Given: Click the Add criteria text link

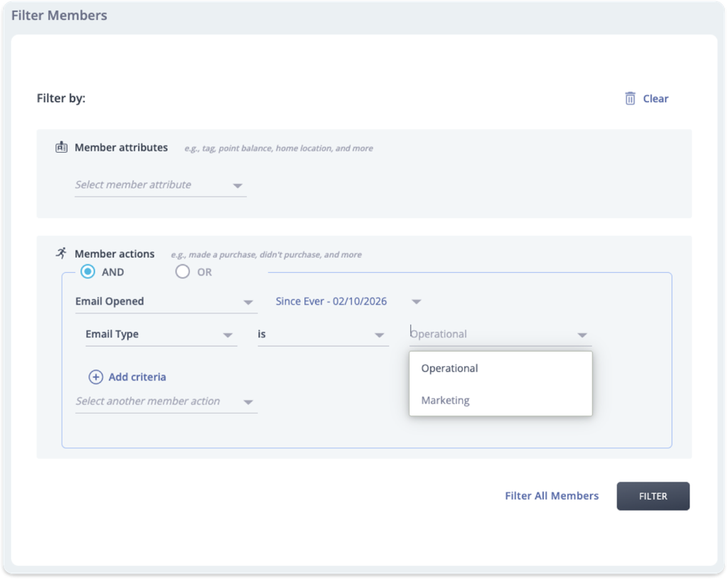Looking at the screenshot, I should [x=137, y=377].
